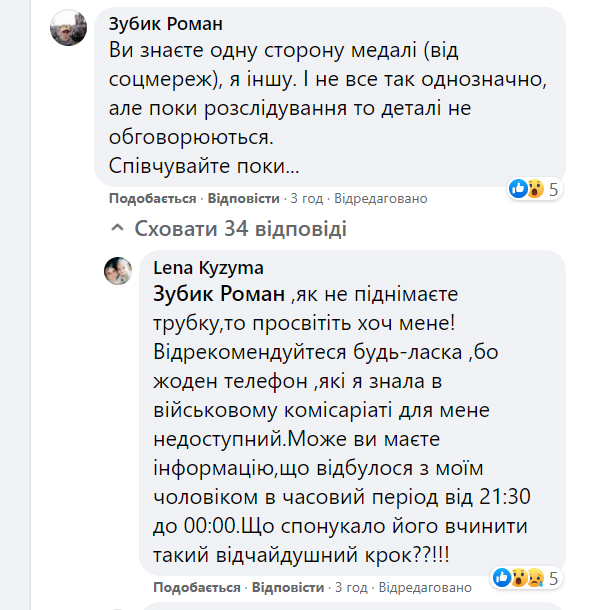View the reaction count on Lena Kyzyma's reply

tap(553, 577)
